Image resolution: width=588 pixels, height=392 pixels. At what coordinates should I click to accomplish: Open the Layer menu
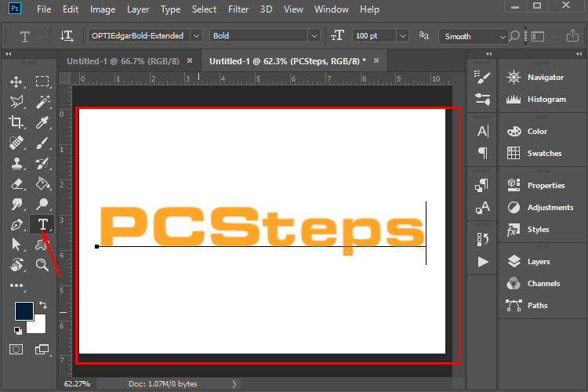138,9
